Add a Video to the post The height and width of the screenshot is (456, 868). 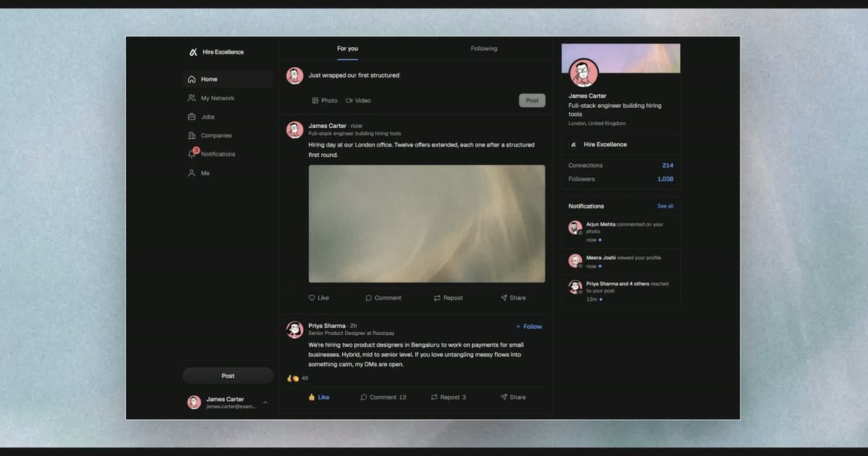[358, 101]
